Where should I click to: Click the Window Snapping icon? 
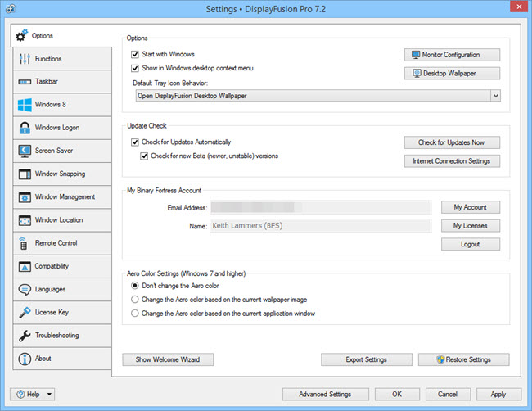(25, 174)
